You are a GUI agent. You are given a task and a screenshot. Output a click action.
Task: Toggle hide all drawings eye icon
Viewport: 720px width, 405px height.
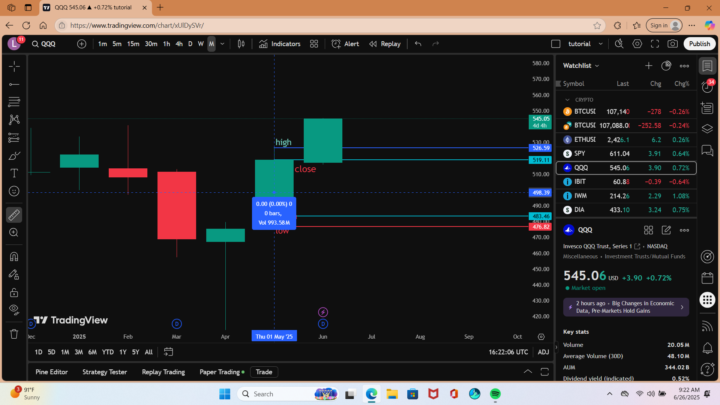tap(14, 310)
